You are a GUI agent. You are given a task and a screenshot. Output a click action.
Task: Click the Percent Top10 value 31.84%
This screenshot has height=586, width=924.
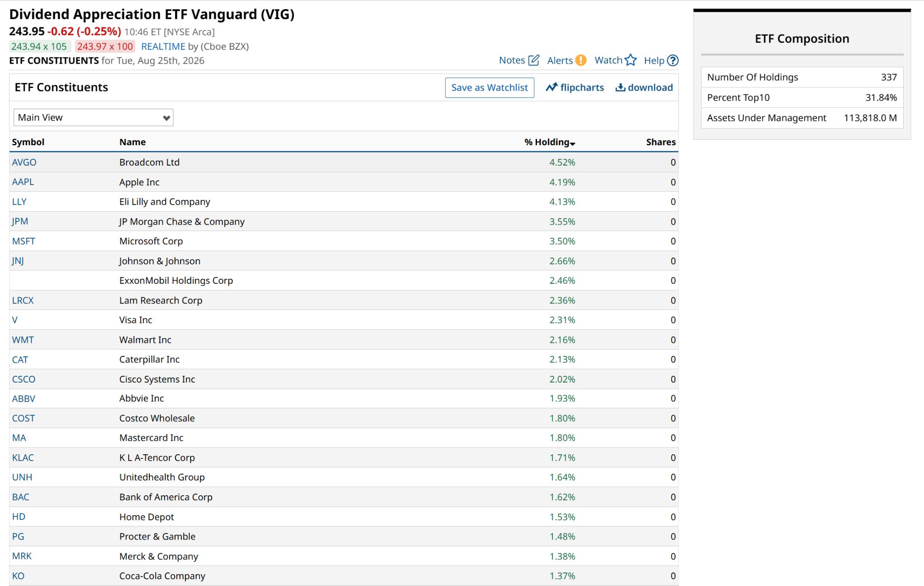click(x=881, y=97)
